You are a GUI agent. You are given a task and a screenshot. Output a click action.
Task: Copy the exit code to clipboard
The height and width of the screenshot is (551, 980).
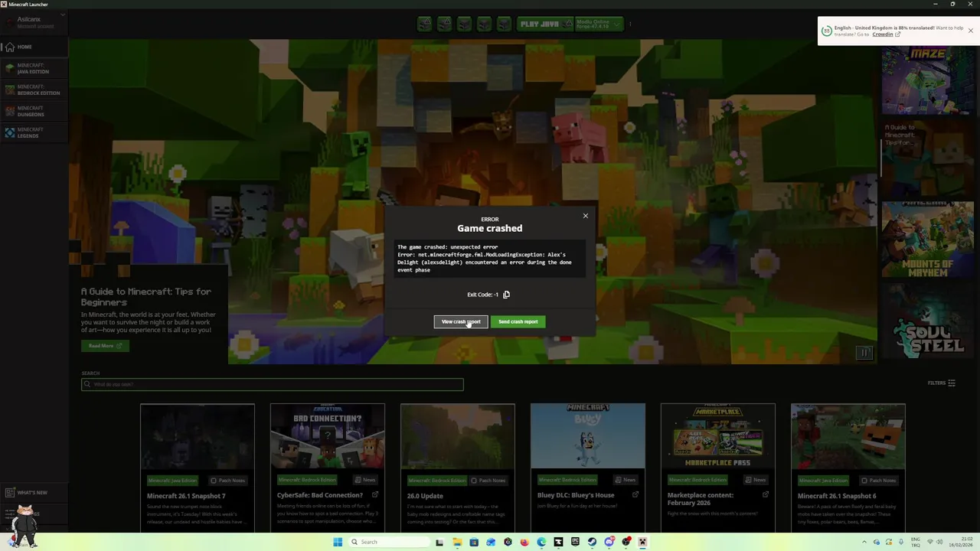506,295
